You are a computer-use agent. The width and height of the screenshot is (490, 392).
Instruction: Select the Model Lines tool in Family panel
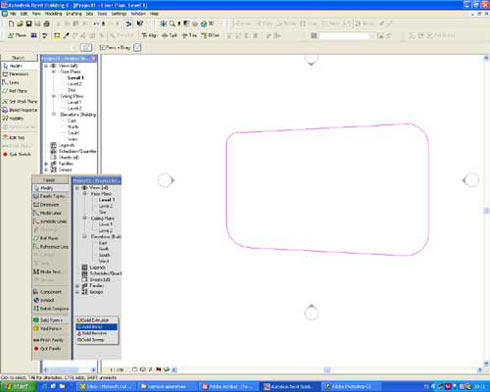[47, 213]
